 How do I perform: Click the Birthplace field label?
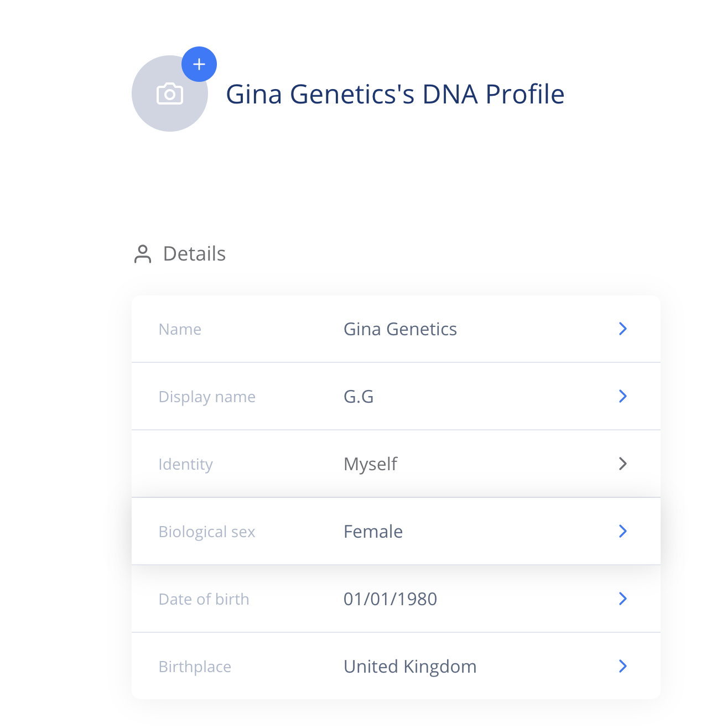pos(195,667)
